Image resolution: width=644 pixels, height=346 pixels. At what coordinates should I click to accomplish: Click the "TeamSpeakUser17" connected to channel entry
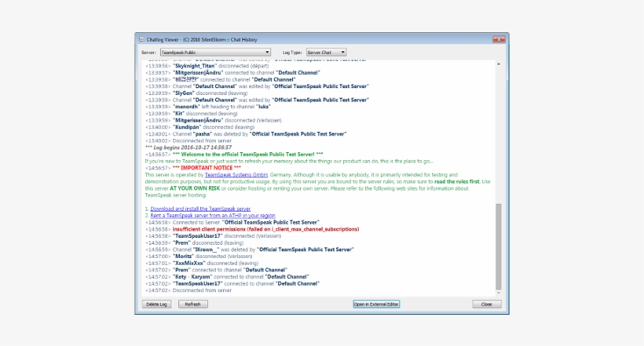tap(232, 283)
